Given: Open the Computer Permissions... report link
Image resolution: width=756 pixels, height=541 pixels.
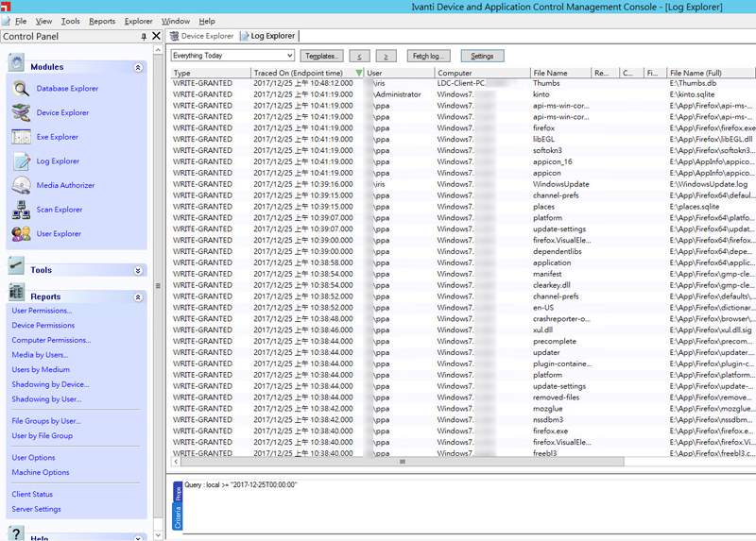Looking at the screenshot, I should [51, 340].
